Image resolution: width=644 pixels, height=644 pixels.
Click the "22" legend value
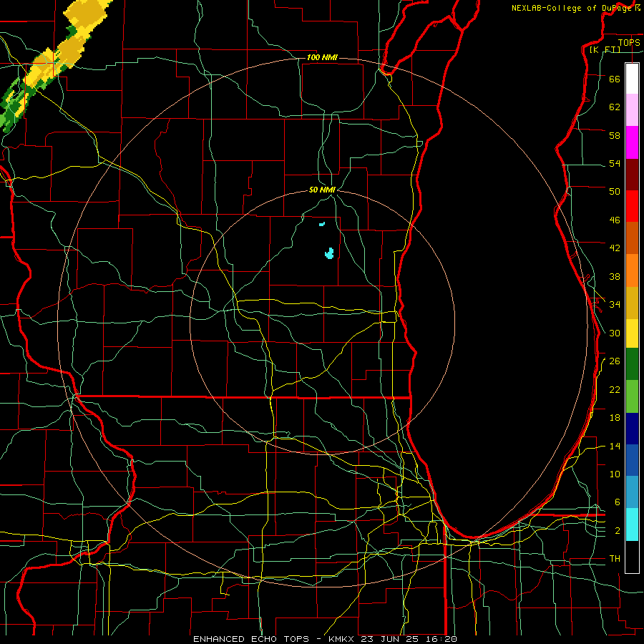(615, 389)
